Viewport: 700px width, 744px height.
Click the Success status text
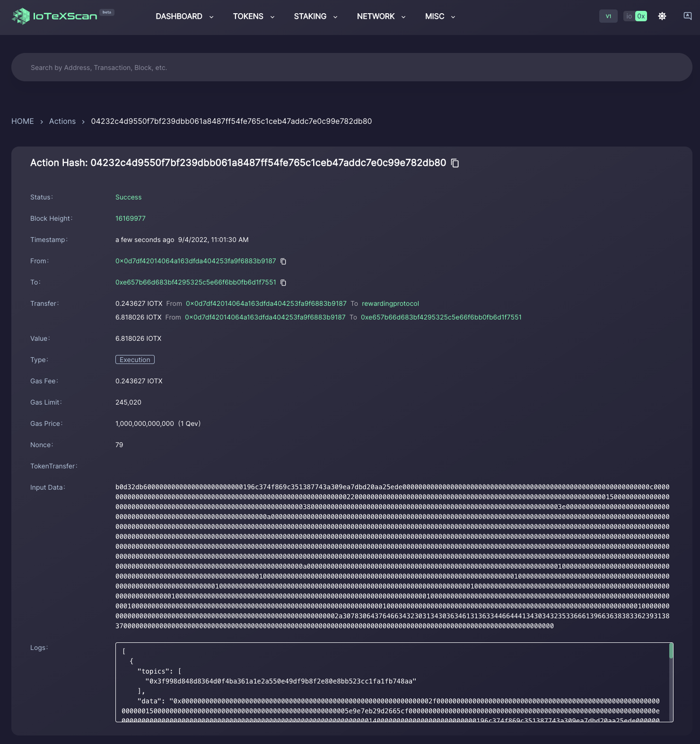click(x=129, y=197)
